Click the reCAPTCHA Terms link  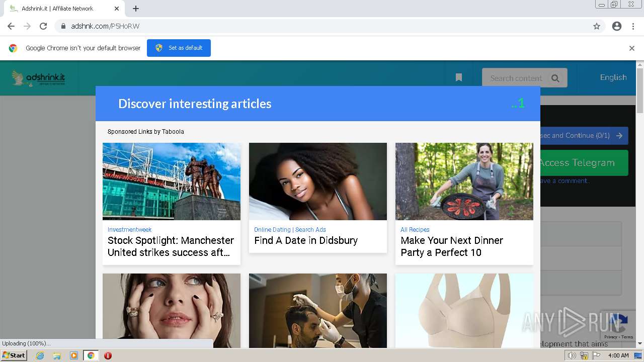point(627,337)
